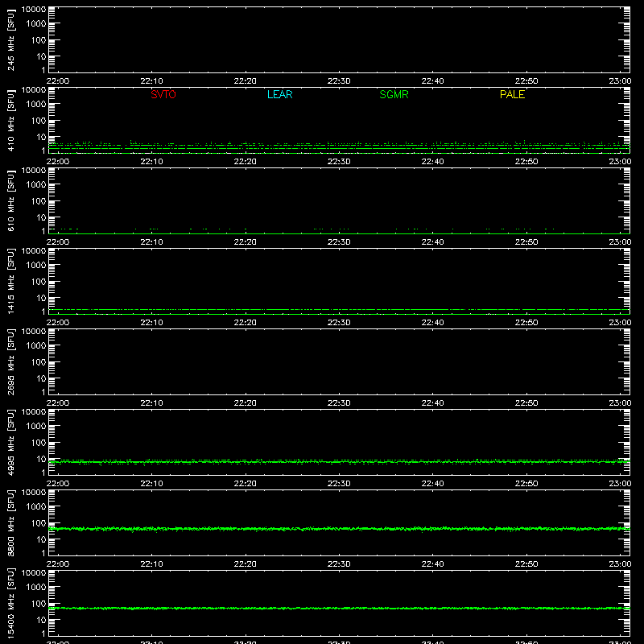
Task: Click the red SVTO station label
Action: (x=163, y=94)
